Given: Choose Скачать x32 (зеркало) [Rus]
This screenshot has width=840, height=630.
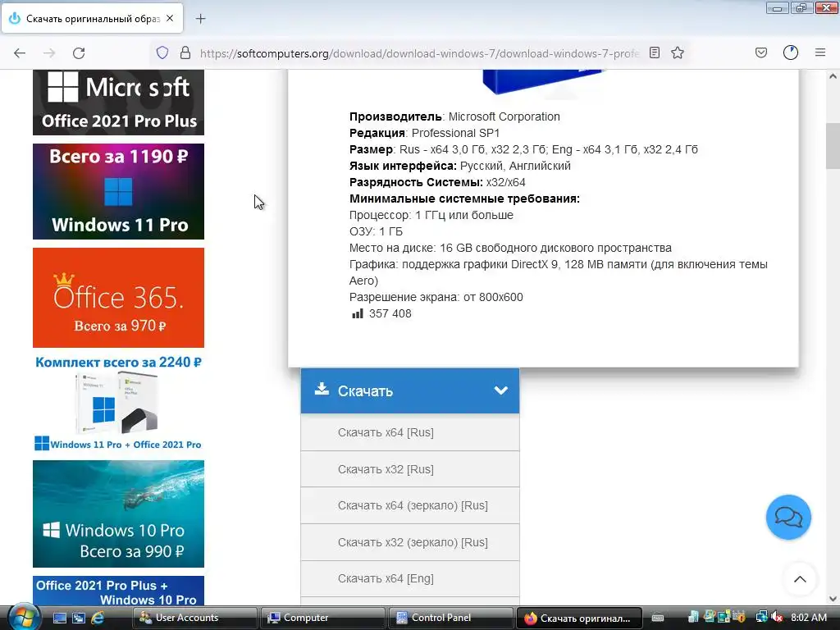Looking at the screenshot, I should coord(413,542).
